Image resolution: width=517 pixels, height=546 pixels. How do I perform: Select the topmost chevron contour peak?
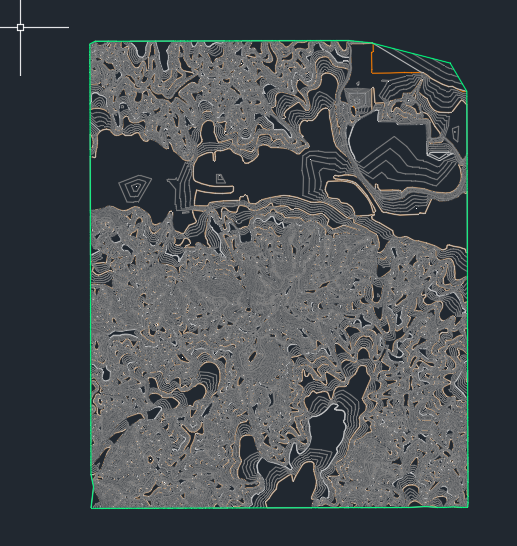coord(394,137)
